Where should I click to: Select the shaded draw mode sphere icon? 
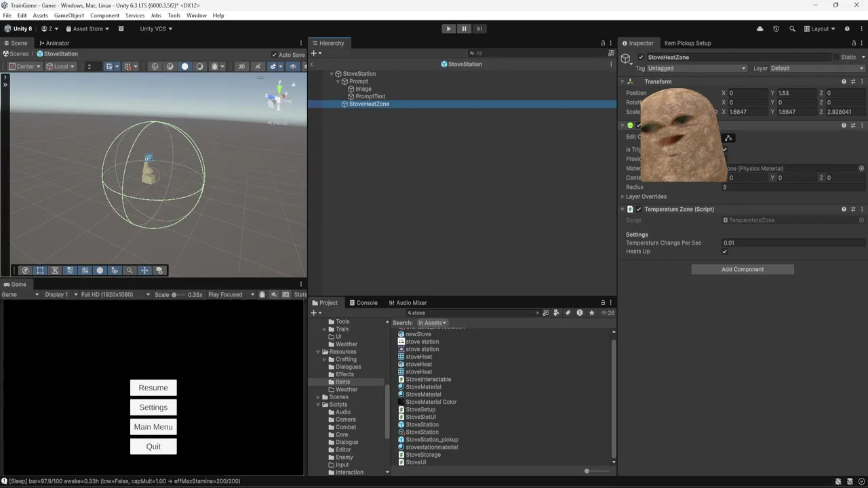click(x=184, y=66)
